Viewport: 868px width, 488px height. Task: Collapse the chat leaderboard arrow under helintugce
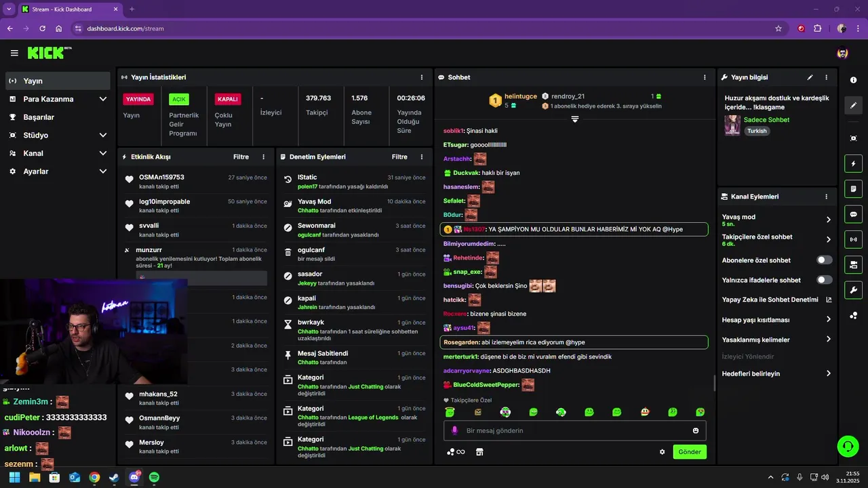coord(574,119)
